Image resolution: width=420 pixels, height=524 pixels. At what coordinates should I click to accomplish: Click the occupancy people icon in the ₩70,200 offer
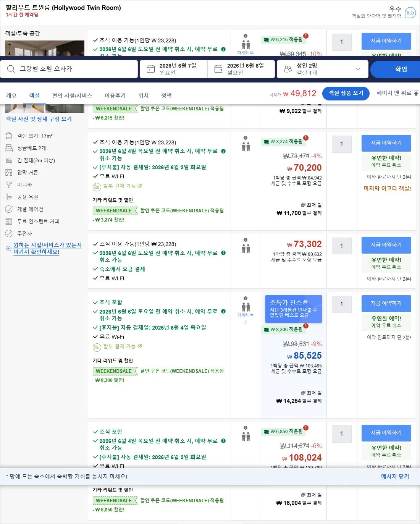point(246,147)
